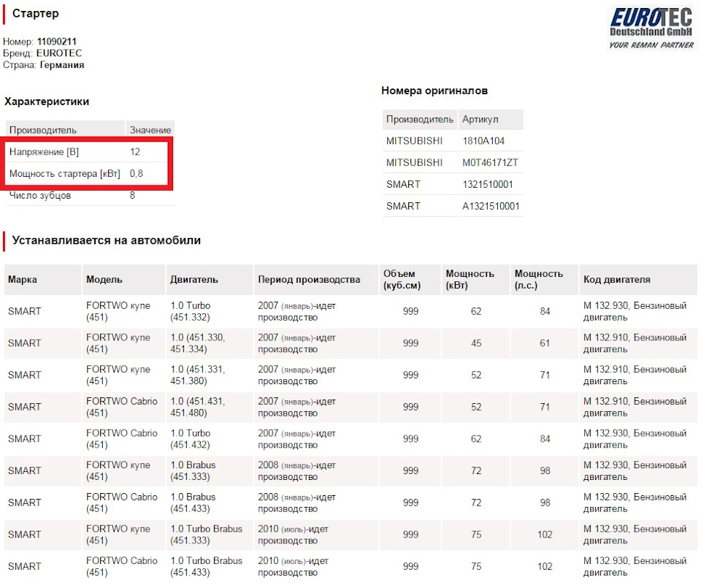Click the Марка column header
This screenshot has width=701, height=588.
[23, 280]
